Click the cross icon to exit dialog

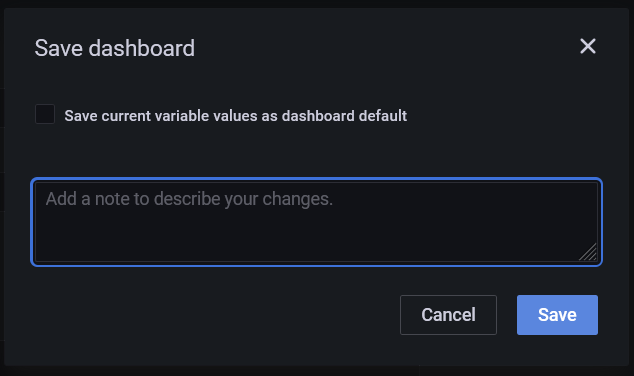coord(588,46)
